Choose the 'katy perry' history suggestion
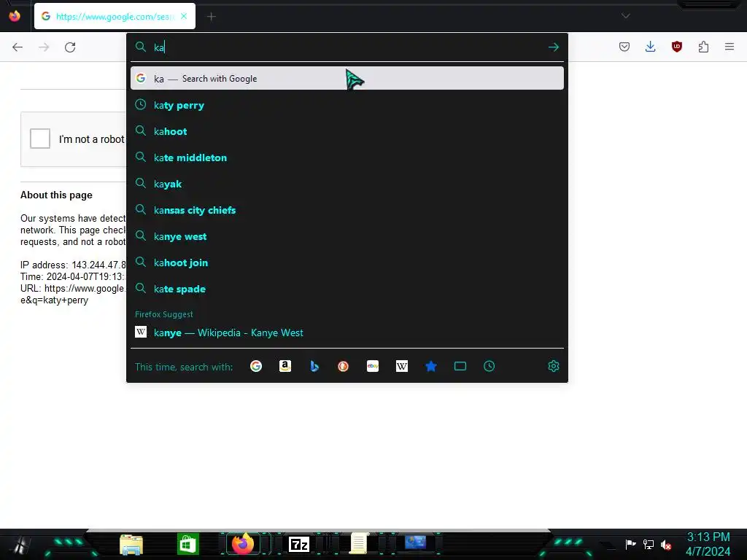 [347, 105]
